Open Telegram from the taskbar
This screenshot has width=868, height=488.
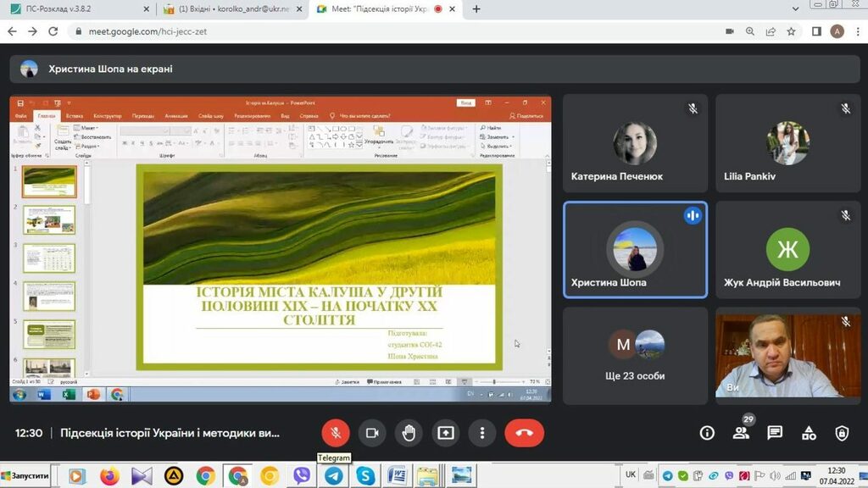334,476
